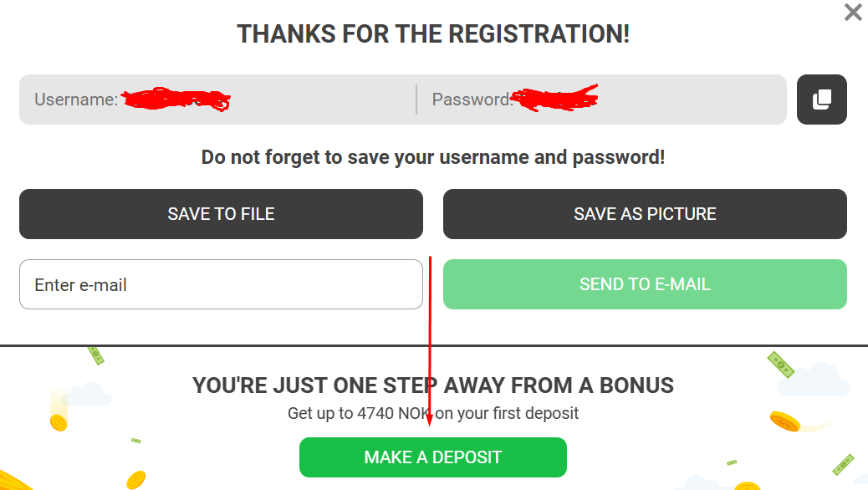
Task: Close the registration dialog with the X
Action: point(853,13)
